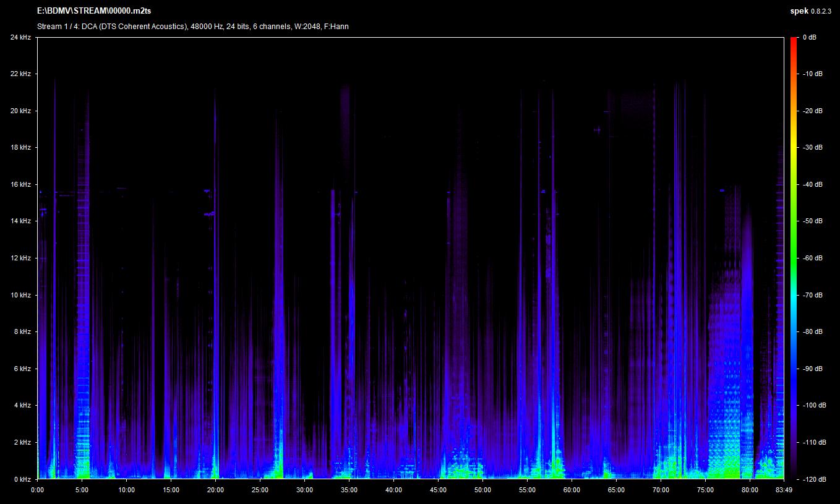Select the 5:00 time axis marker
The height and width of the screenshot is (504, 840).
[82, 490]
